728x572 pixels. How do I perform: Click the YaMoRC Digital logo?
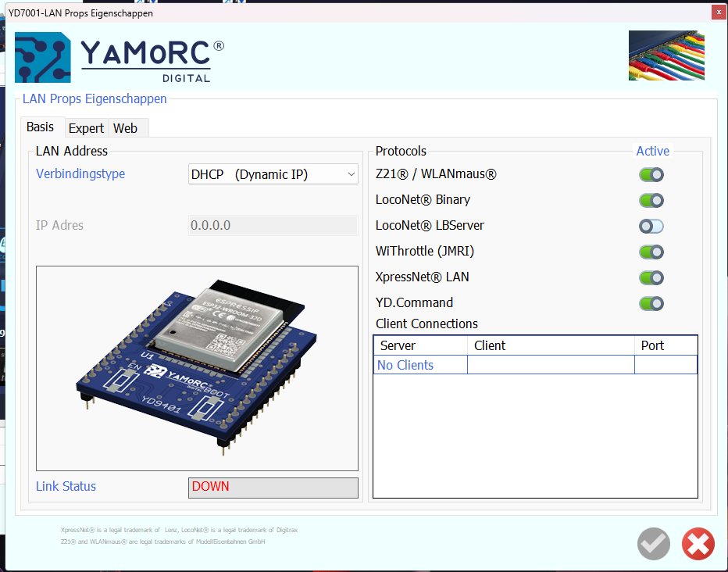(120, 58)
